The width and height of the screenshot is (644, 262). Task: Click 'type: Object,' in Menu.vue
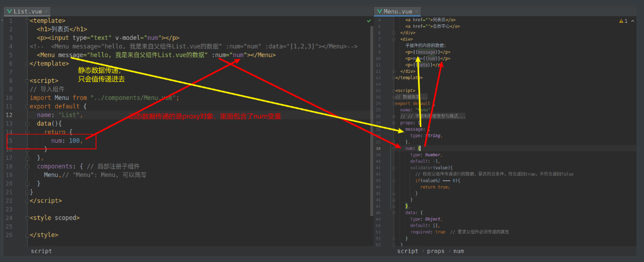click(427, 219)
